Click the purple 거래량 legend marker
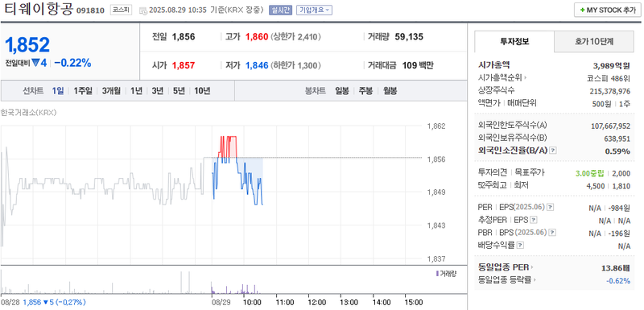Image resolution: width=644 pixels, height=310 pixels. click(437, 274)
